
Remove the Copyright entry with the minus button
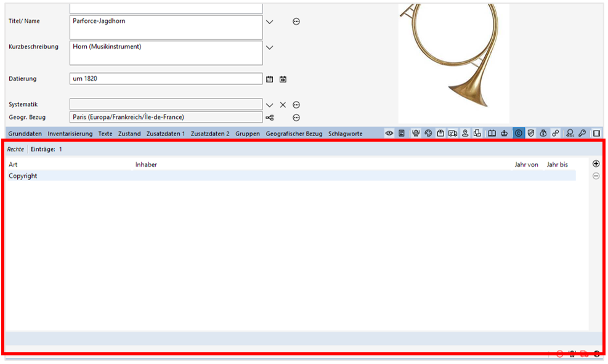(x=596, y=177)
